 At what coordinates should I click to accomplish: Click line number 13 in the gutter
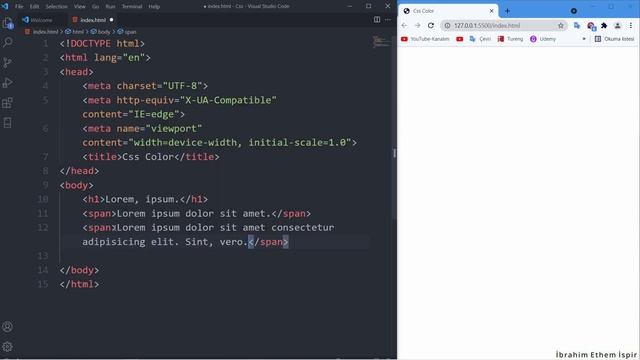pos(43,256)
